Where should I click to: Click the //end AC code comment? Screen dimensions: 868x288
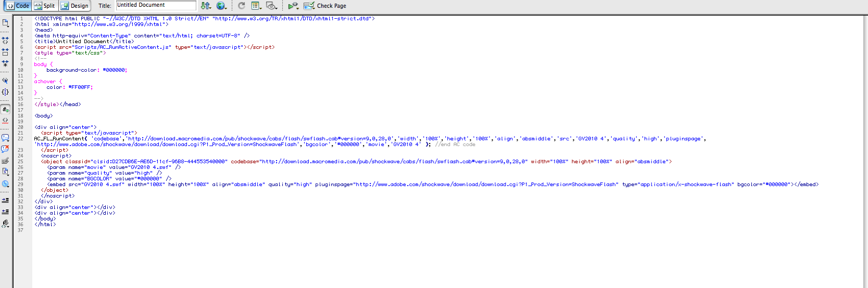point(455,145)
